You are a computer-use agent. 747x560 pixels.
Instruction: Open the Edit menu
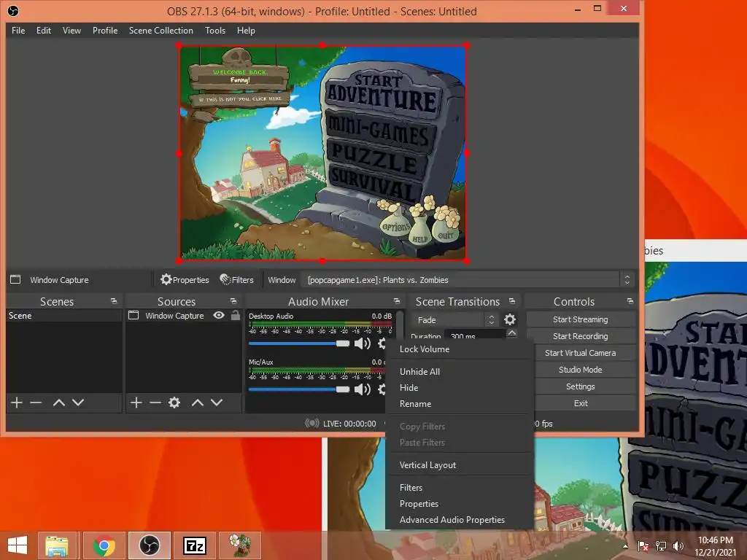click(x=44, y=31)
